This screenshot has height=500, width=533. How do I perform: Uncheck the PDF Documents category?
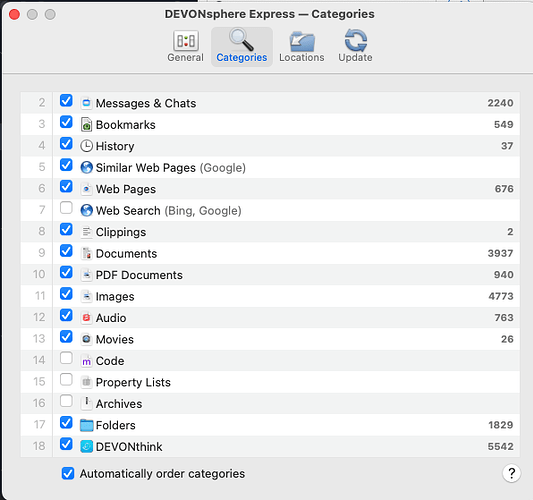pos(66,272)
